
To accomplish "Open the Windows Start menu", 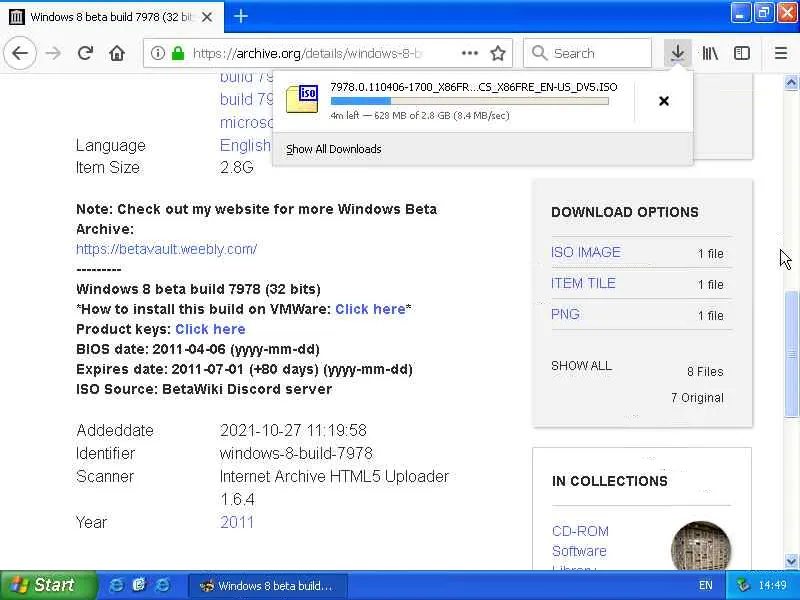I will (x=48, y=585).
